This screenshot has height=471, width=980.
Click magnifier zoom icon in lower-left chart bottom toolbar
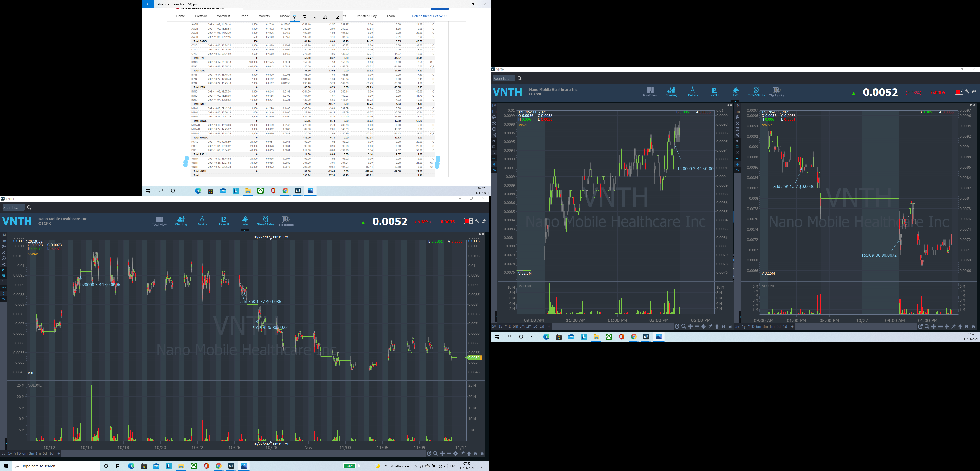click(x=436, y=453)
